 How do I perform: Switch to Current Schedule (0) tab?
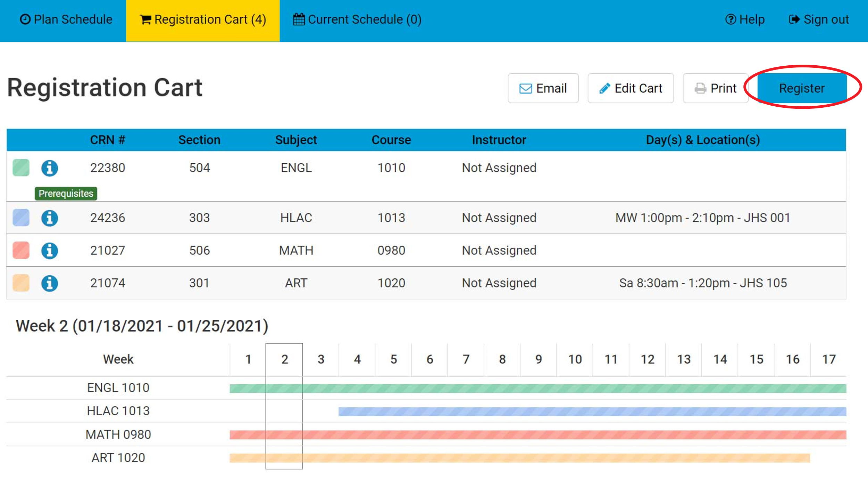click(x=357, y=19)
